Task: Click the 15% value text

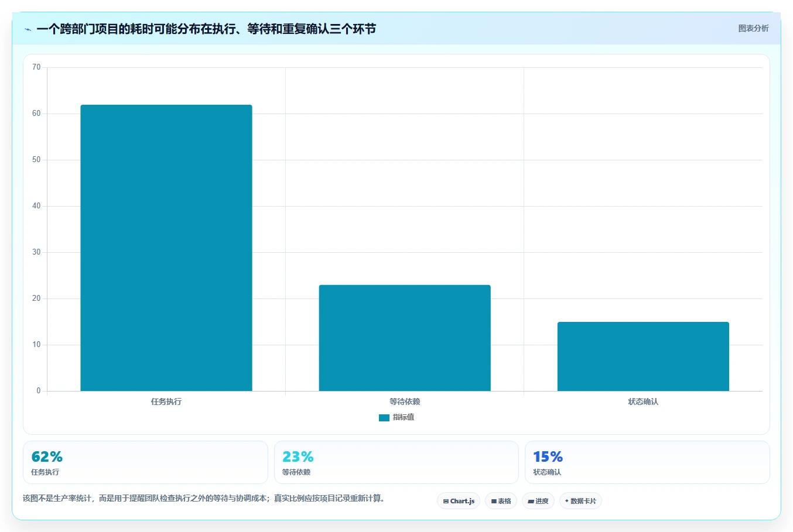Action: point(548,457)
